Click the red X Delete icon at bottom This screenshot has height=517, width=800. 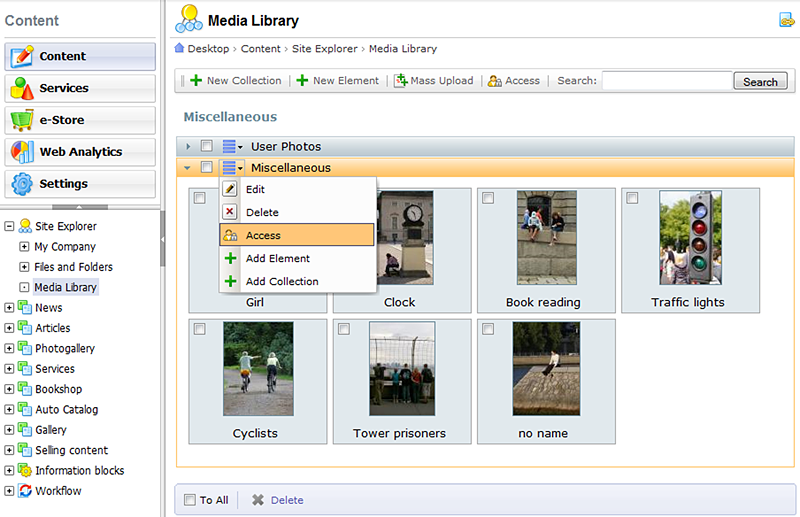[x=257, y=500]
